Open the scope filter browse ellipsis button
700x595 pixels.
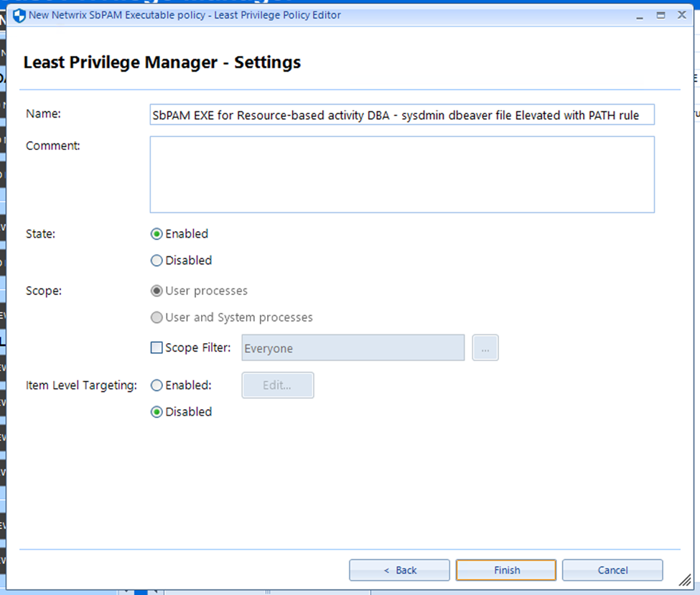[485, 348]
